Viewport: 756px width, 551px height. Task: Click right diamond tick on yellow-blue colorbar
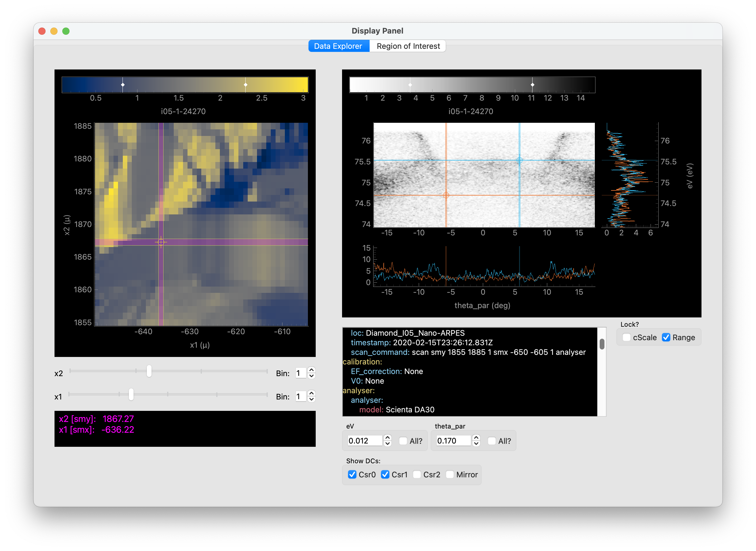[246, 85]
